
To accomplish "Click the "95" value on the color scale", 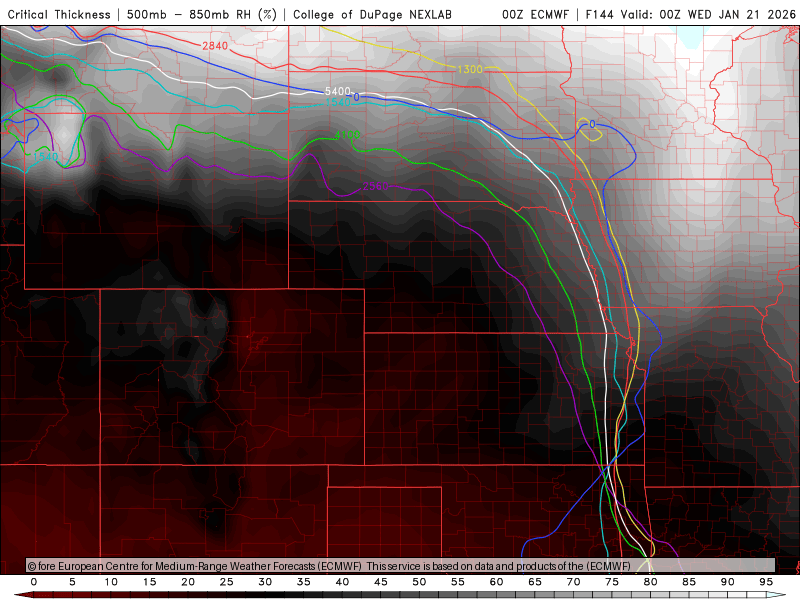I will pos(766,582).
